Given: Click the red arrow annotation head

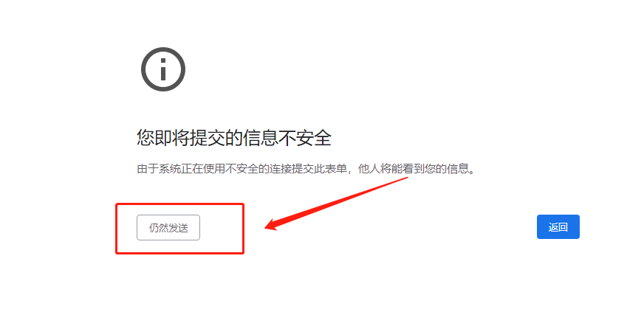Looking at the screenshot, I should click(x=271, y=225).
